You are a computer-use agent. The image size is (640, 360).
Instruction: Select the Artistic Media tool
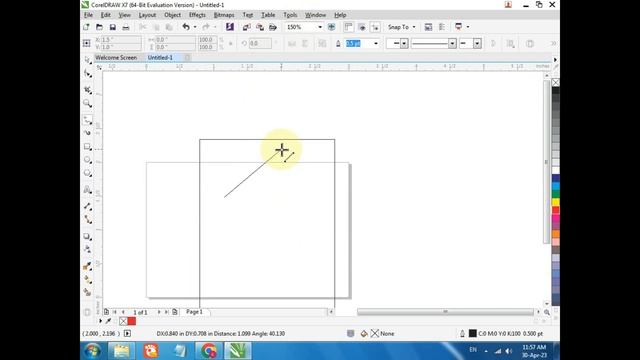[87, 133]
